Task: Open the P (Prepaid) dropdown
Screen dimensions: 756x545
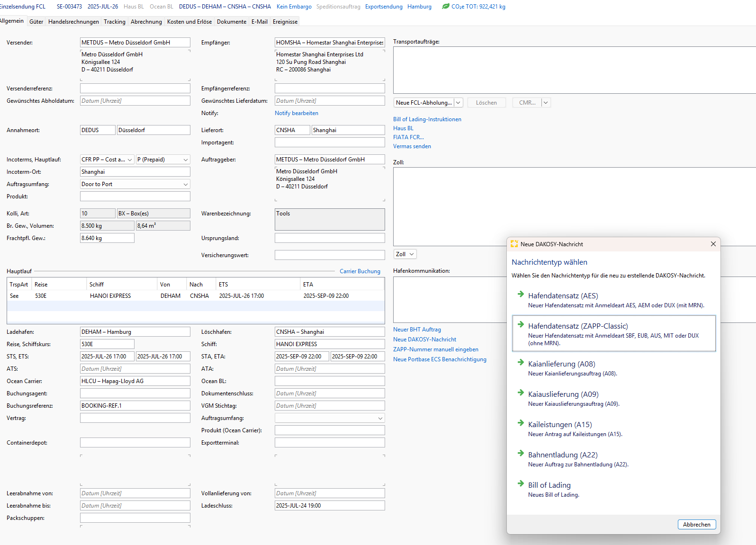Action: [x=186, y=160]
